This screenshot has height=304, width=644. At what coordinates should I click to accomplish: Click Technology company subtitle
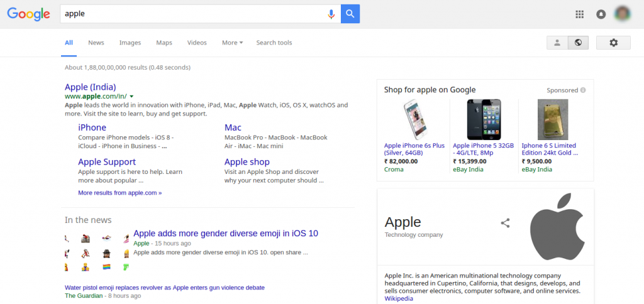point(414,235)
